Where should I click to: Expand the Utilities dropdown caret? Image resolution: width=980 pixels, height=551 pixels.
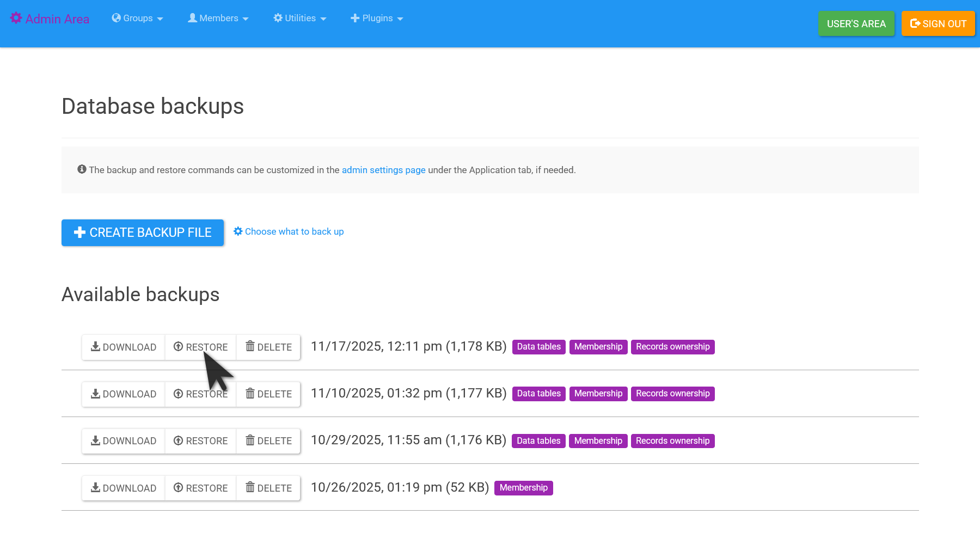coord(323,19)
